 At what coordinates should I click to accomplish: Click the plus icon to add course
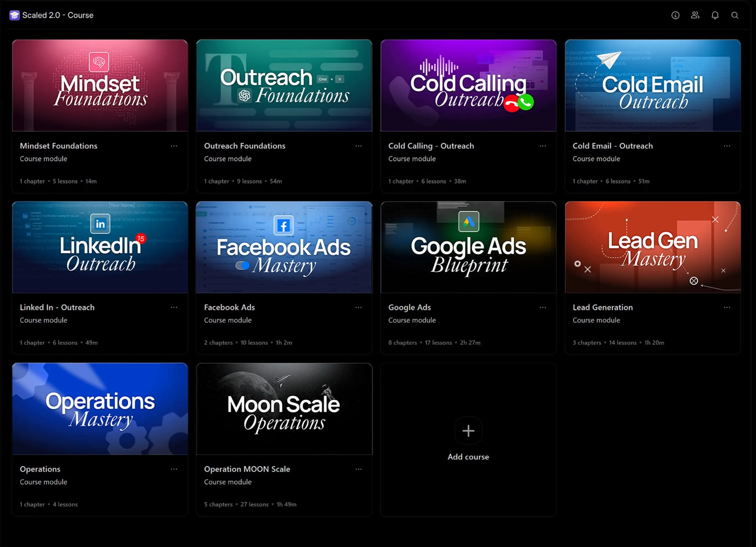click(468, 431)
